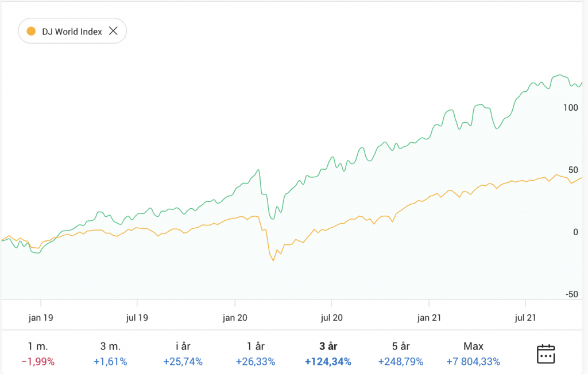Click the jan 19 axis label
The width and height of the screenshot is (588, 374).
pyautogui.click(x=41, y=317)
